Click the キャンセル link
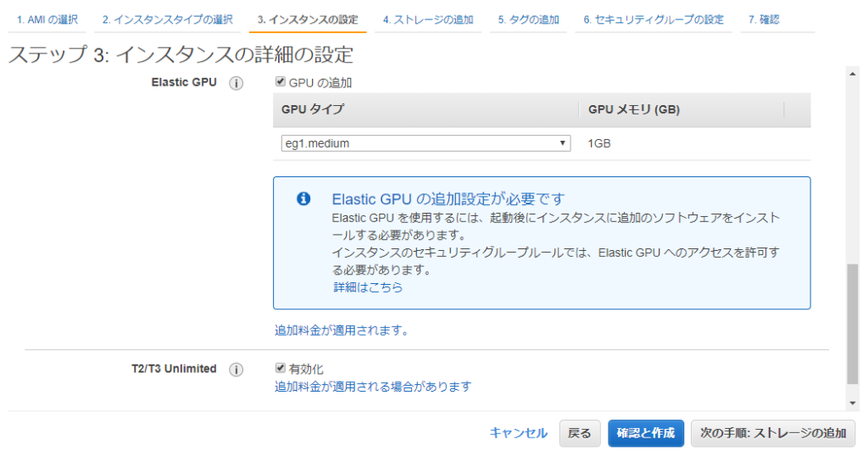 519,433
